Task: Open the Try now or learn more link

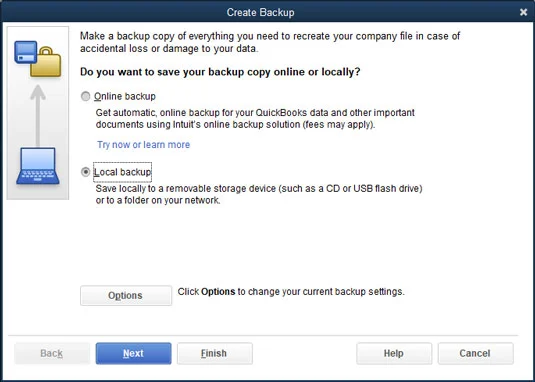Action: tap(143, 145)
